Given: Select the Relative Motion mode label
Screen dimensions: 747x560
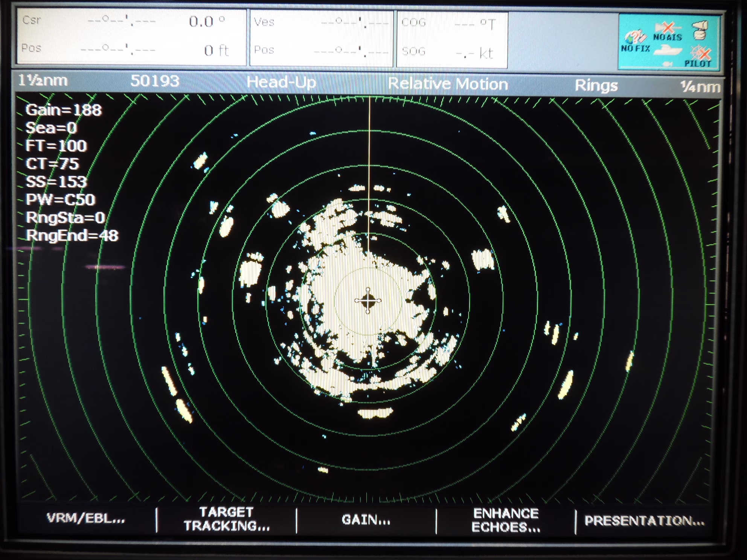Looking at the screenshot, I should [448, 84].
